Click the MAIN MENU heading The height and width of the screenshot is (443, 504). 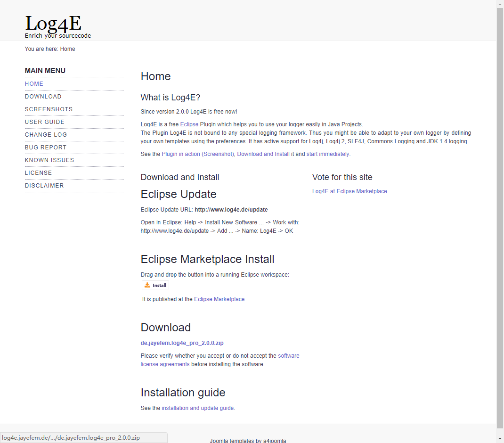click(x=45, y=70)
